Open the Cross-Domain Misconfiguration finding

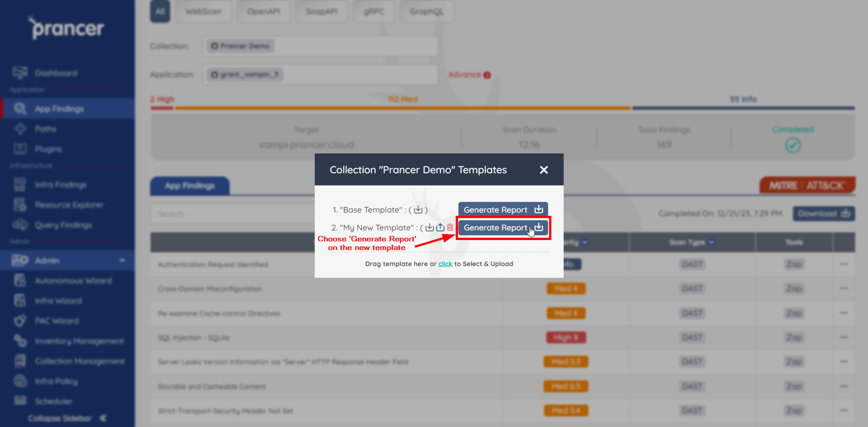tap(210, 289)
